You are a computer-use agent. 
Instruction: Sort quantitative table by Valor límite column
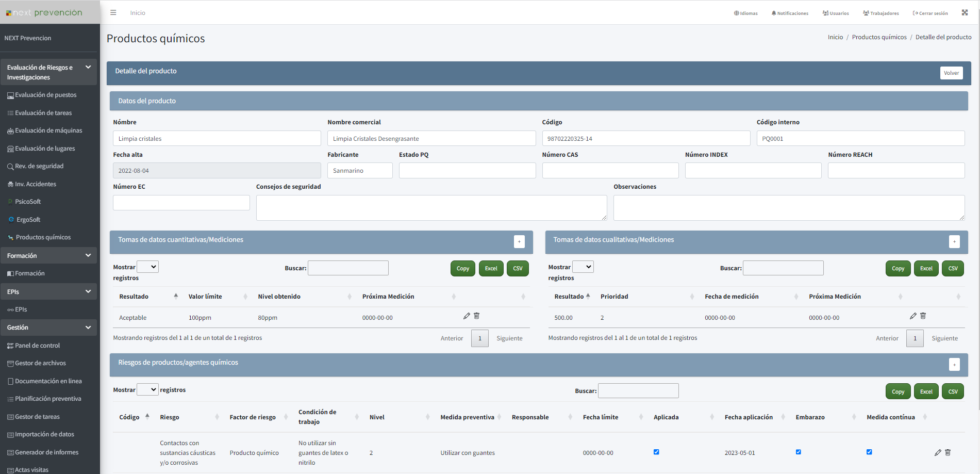pyautogui.click(x=217, y=297)
